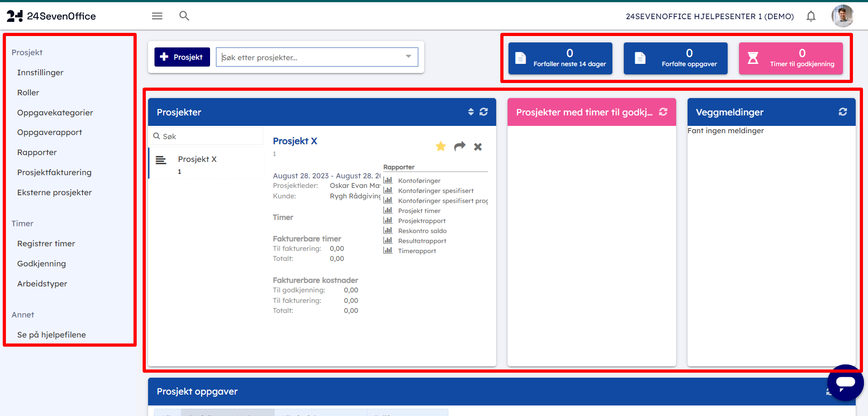This screenshot has width=868, height=416.
Task: Close Prosjekt X details with X icon
Action: [x=478, y=147]
